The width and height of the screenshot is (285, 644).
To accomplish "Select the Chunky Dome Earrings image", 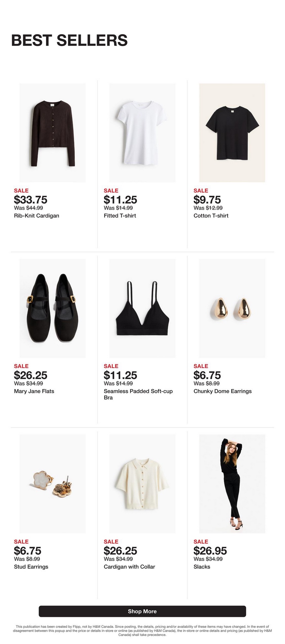I will [232, 308].
